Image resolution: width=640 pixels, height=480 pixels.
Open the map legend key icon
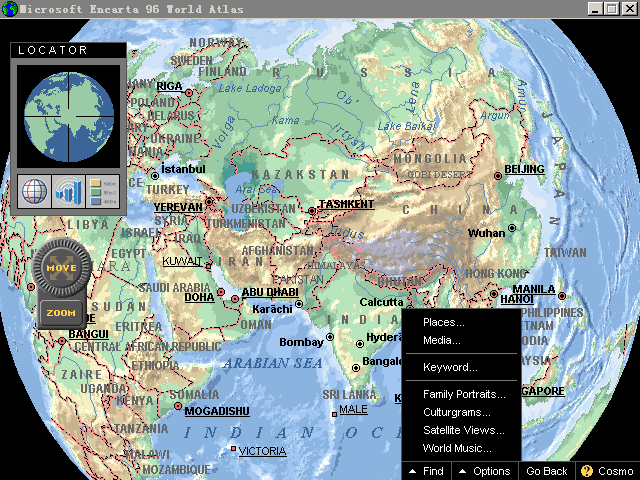click(103, 191)
